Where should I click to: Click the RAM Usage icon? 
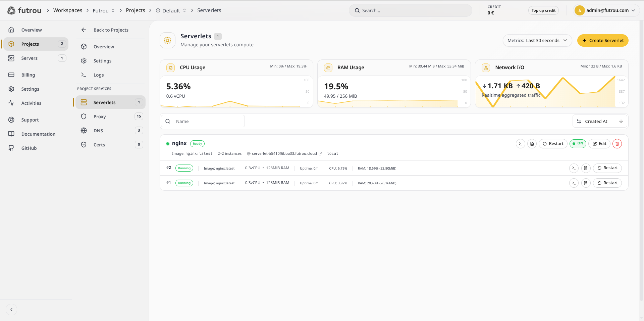coord(328,67)
